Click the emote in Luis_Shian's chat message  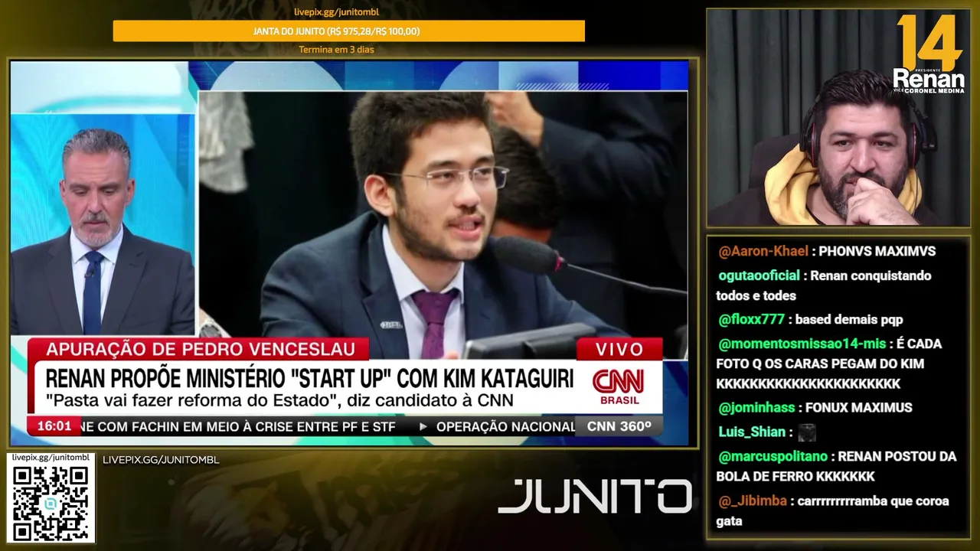[807, 432]
